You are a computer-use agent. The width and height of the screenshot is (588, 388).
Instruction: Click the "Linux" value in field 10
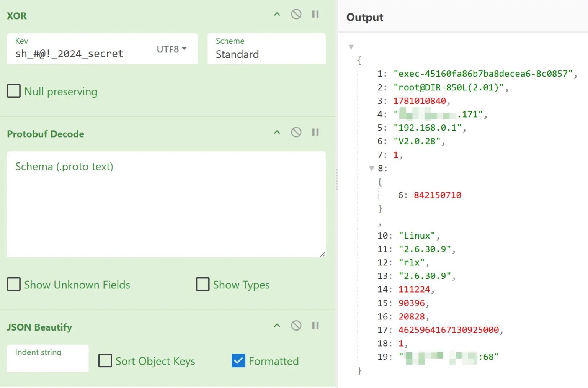pos(417,236)
